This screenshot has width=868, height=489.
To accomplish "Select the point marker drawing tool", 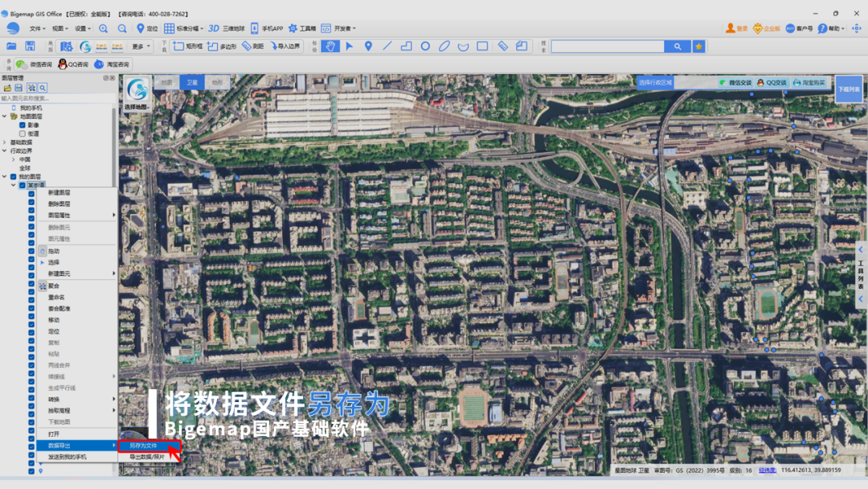I will [x=368, y=47].
